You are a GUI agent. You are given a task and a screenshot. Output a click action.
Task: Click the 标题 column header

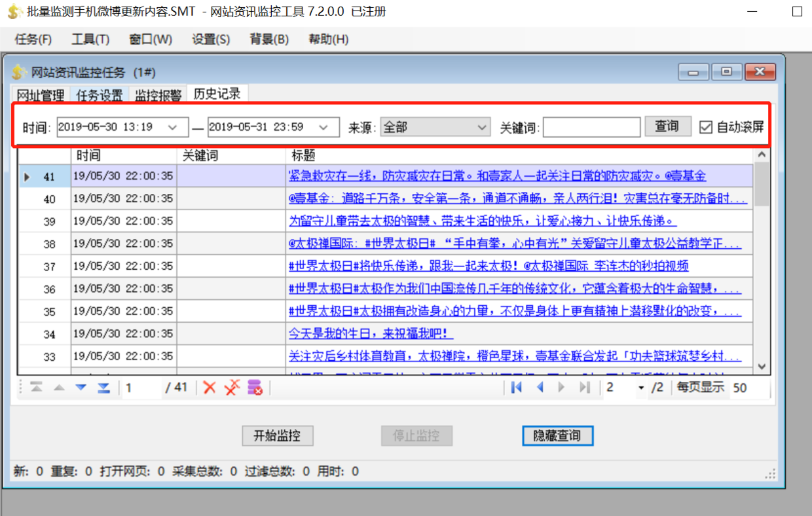(520, 155)
